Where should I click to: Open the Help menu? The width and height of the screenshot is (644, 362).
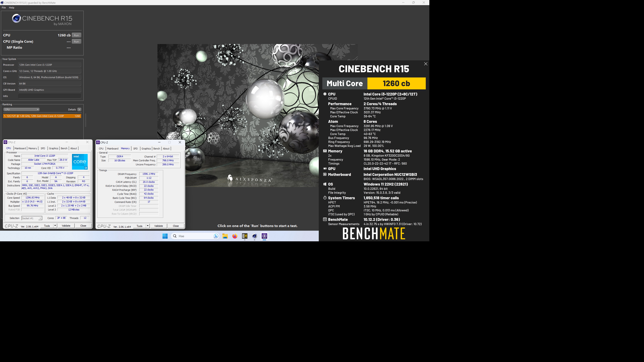pyautogui.click(x=12, y=7)
